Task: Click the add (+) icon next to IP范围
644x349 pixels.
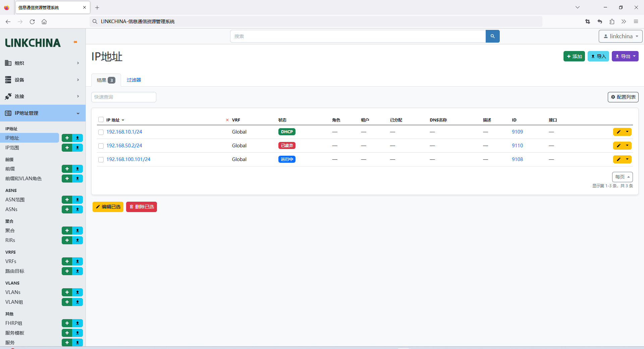Action: (67, 148)
